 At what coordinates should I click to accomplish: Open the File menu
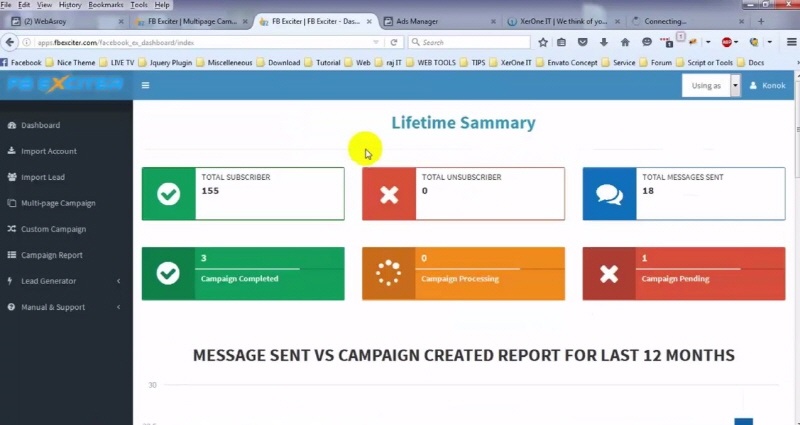pyautogui.click(x=6, y=5)
